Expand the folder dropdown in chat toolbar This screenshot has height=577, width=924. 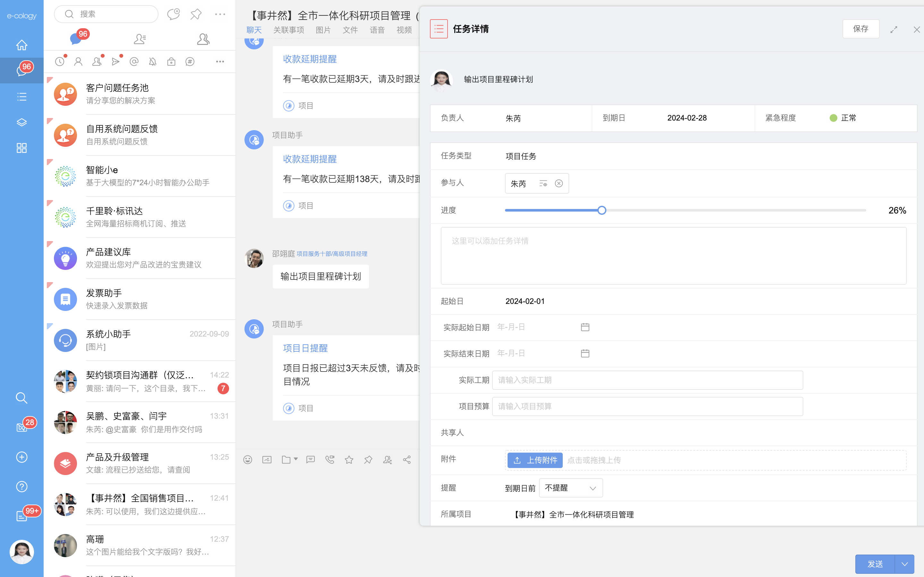295,459
